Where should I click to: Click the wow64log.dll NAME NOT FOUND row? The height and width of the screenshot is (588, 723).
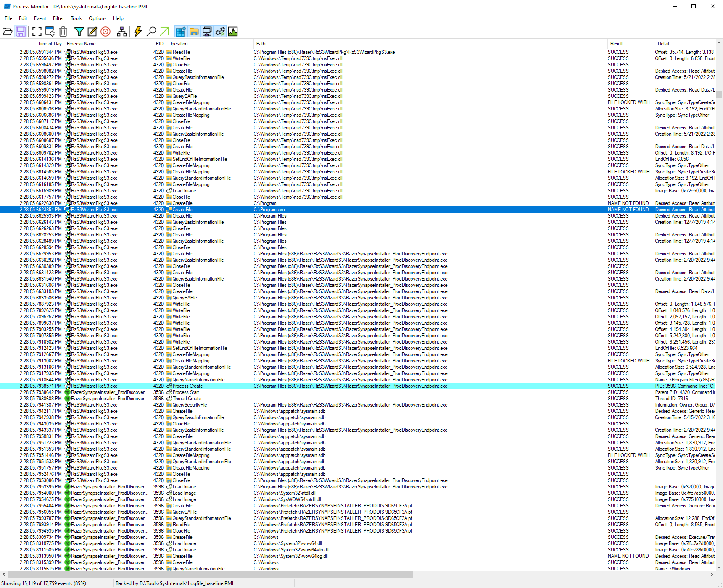(x=358, y=556)
